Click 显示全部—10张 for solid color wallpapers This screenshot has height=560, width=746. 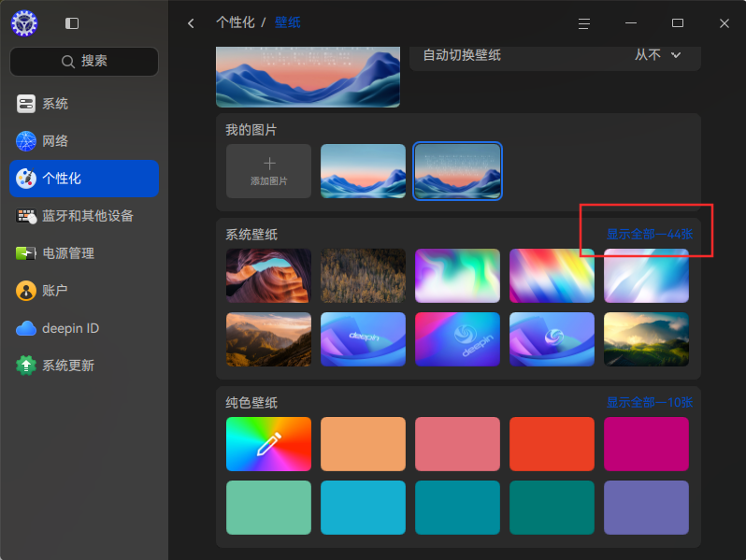pos(650,403)
